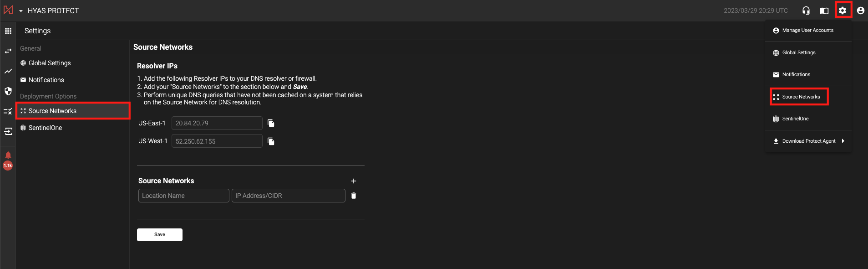Click the settings gear icon in header
868x269 pixels.
pos(843,10)
